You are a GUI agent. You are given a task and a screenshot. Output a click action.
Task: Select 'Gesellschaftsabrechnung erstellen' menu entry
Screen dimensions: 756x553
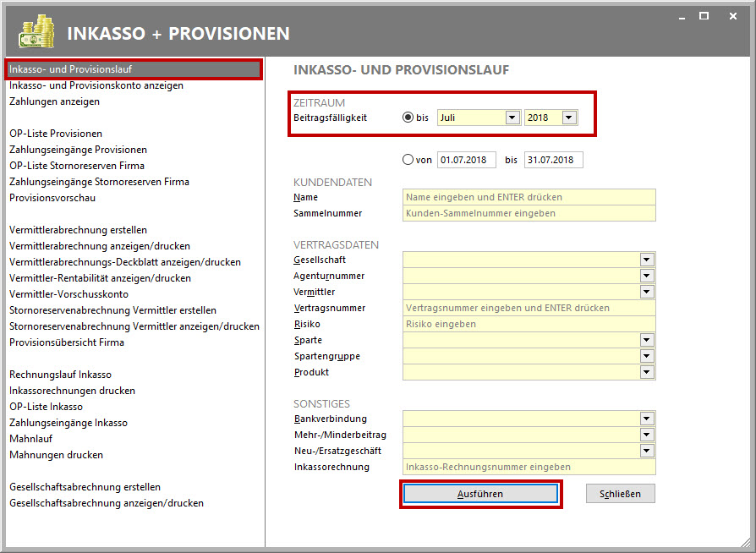coord(85,487)
